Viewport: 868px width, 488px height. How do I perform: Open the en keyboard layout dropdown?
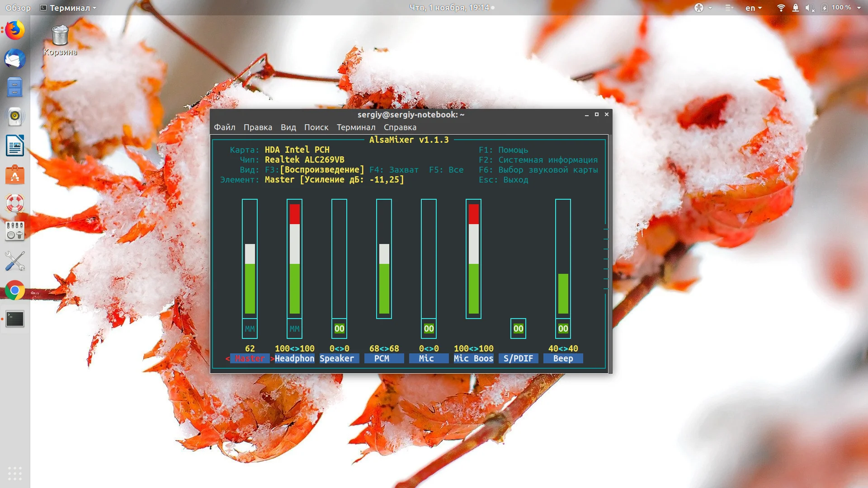(x=753, y=8)
